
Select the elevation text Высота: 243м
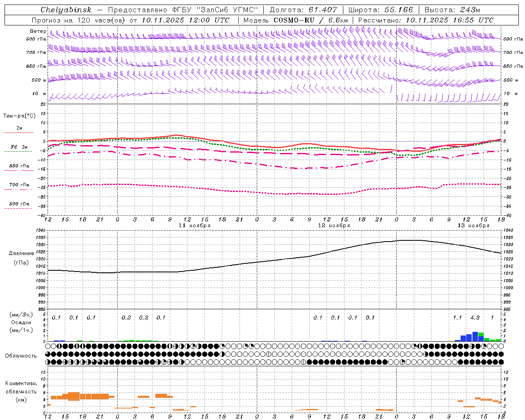[x=452, y=10]
